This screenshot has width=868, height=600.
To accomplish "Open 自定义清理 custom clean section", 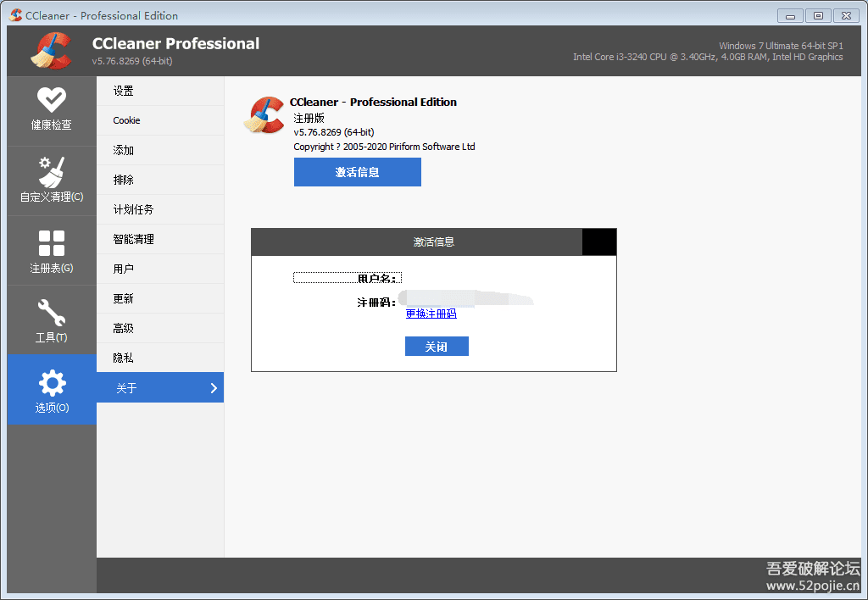I will (x=52, y=181).
